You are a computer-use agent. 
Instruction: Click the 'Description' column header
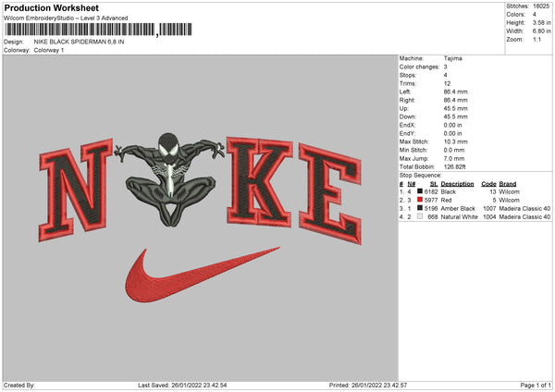coord(457,184)
